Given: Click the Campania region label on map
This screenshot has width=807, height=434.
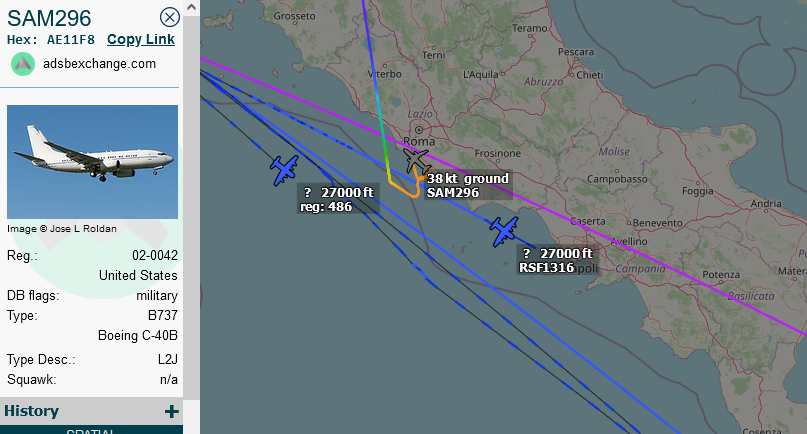Looking at the screenshot, I should pos(641,269).
